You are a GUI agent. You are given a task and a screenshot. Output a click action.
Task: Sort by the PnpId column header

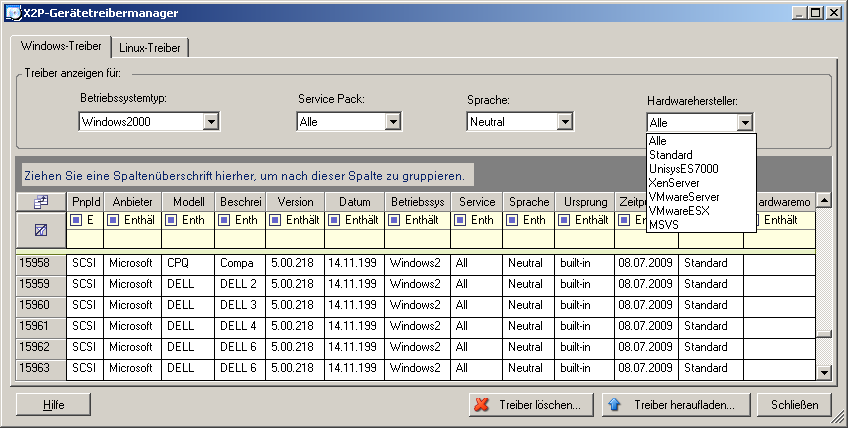tap(85, 202)
